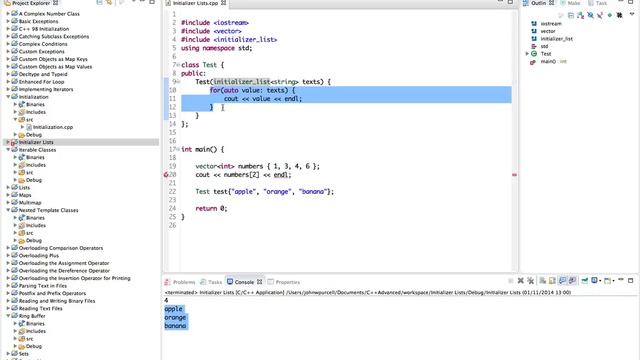Click 'return 0;' line in editor

pos(211,209)
